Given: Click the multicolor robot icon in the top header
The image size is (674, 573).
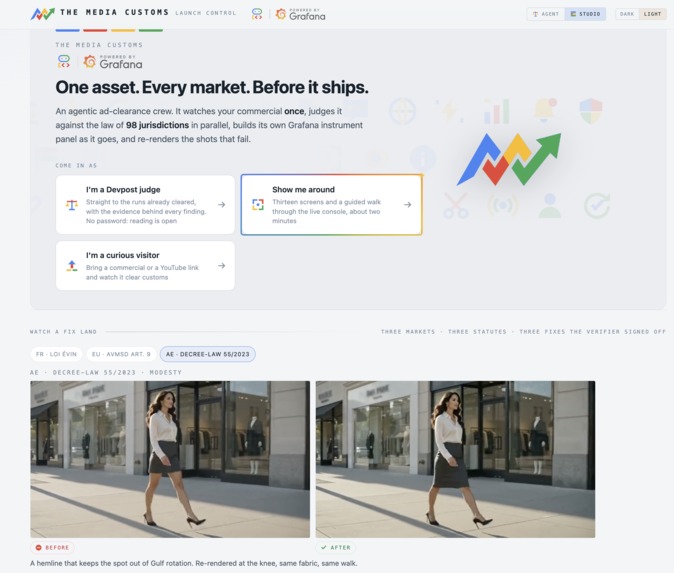Looking at the screenshot, I should [257, 14].
